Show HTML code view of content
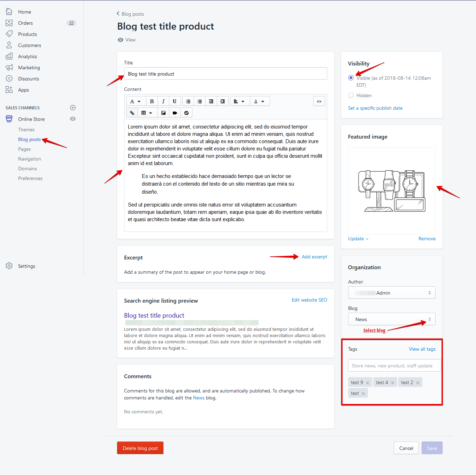This screenshot has height=475, width=476. coord(319,101)
